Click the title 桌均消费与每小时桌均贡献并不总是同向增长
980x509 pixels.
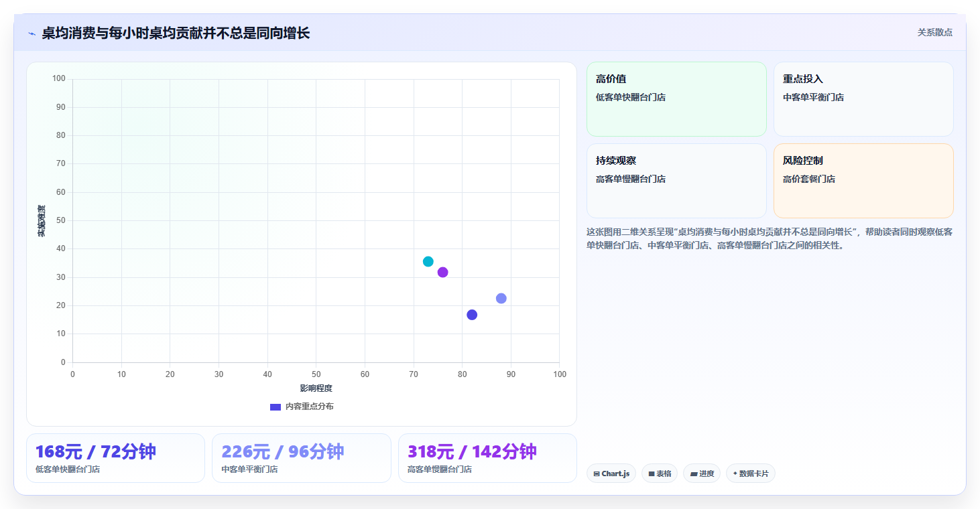pyautogui.click(x=176, y=33)
